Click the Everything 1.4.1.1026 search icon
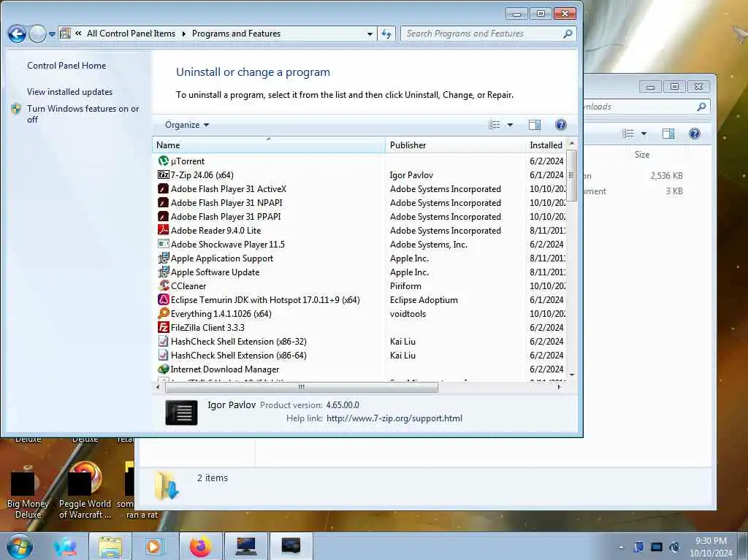 tap(163, 313)
